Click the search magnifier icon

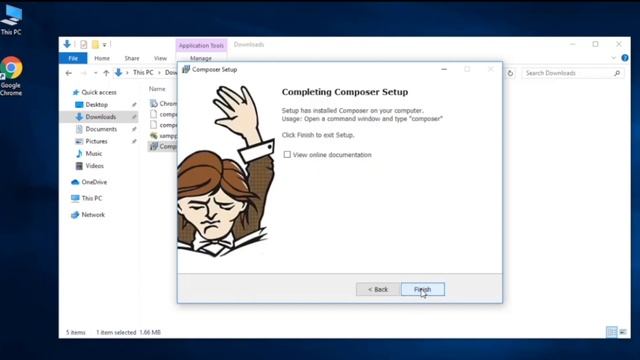coord(617,73)
